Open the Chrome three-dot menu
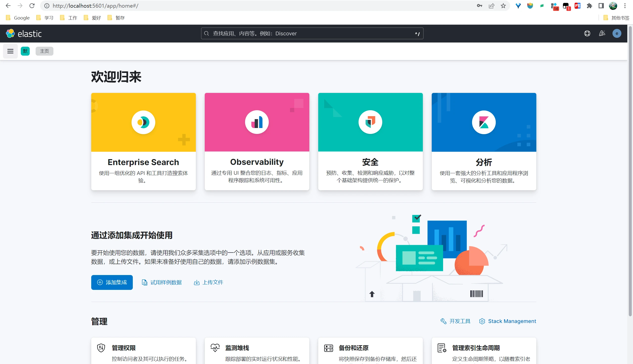Viewport: 633px width, 364px height. point(625,5)
